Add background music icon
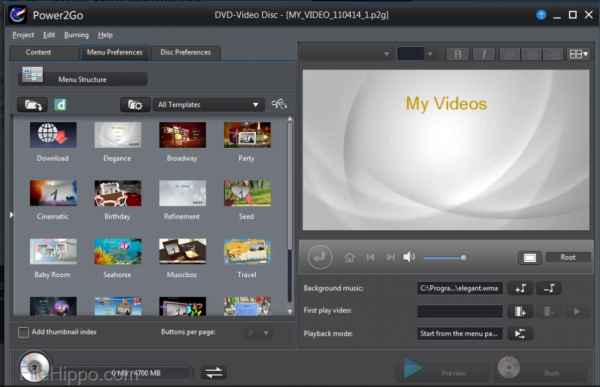 tap(520, 288)
